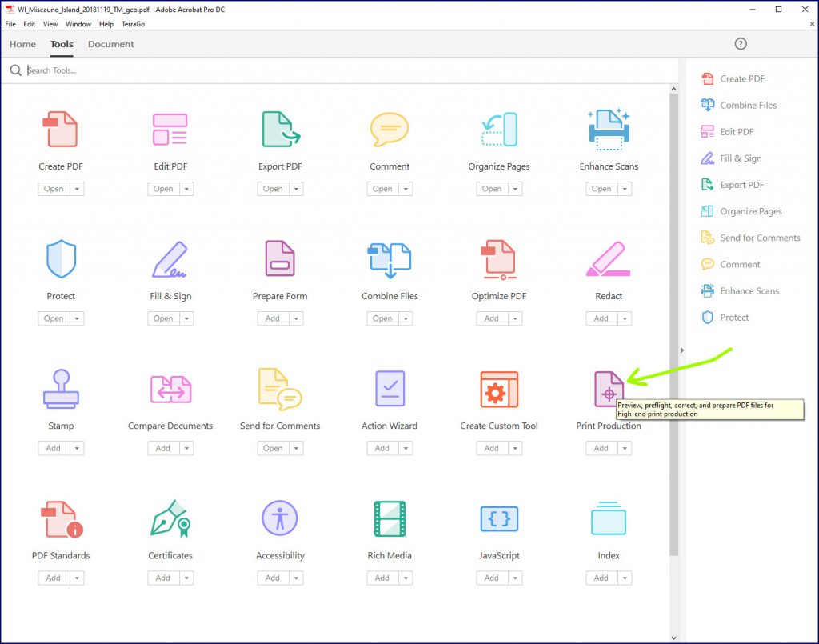Click Add button under Print Production
The height and width of the screenshot is (644, 819).
(x=601, y=448)
